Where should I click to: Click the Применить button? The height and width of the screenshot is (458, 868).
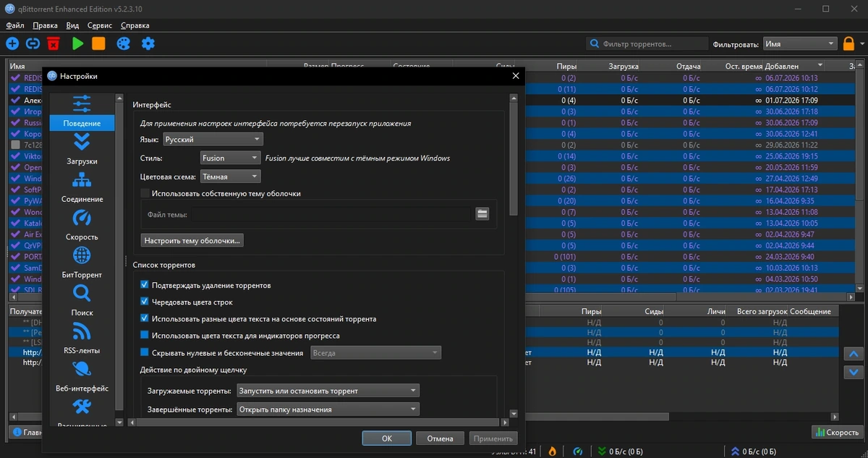point(493,438)
